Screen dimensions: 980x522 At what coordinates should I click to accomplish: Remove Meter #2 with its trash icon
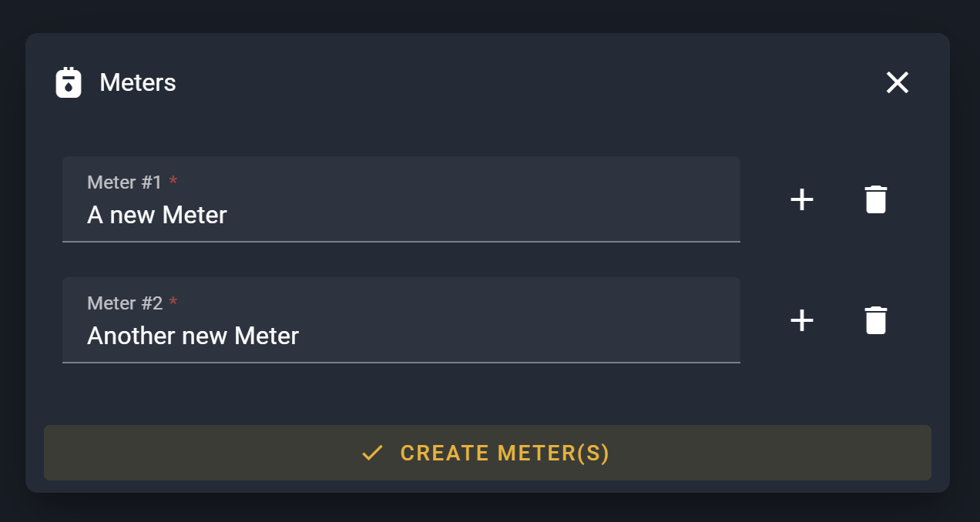point(876,320)
